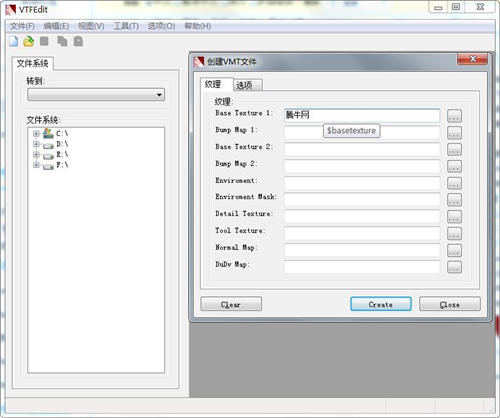500x418 pixels.
Task: Focus the Bump Map 2 input field
Action: pos(362,166)
